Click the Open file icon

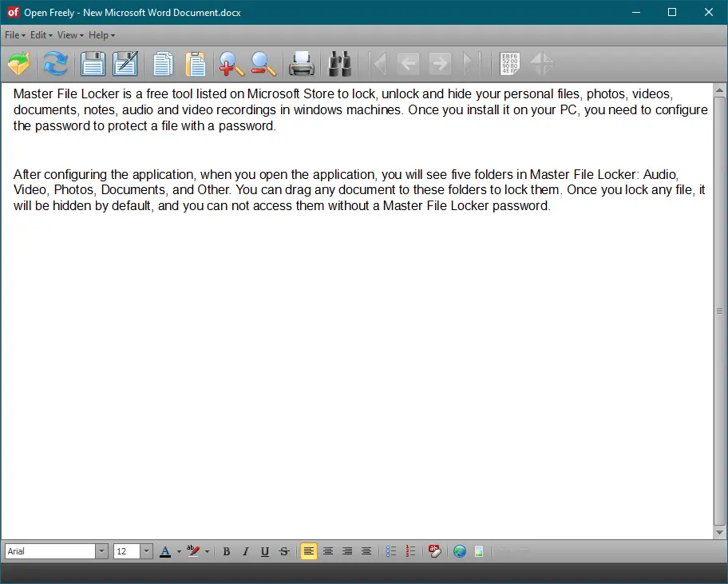click(x=18, y=64)
